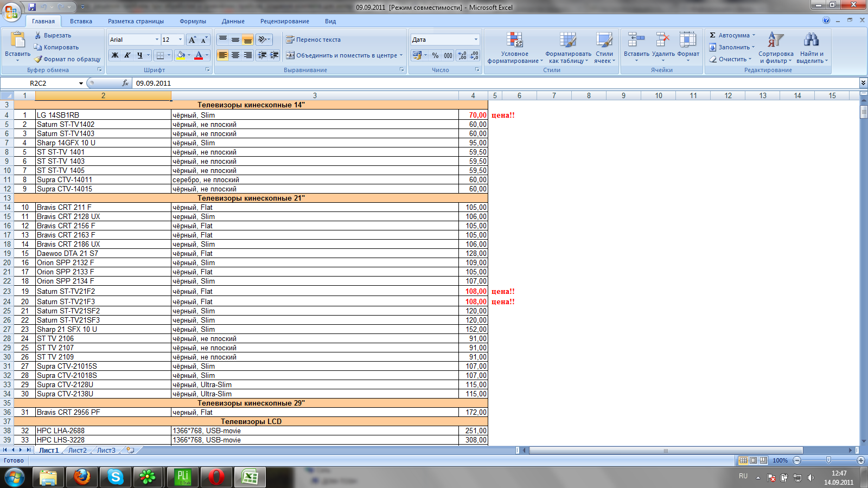The width and height of the screenshot is (868, 488).
Task: Toggle Wrap Text (Перенос текста)
Action: (314, 40)
